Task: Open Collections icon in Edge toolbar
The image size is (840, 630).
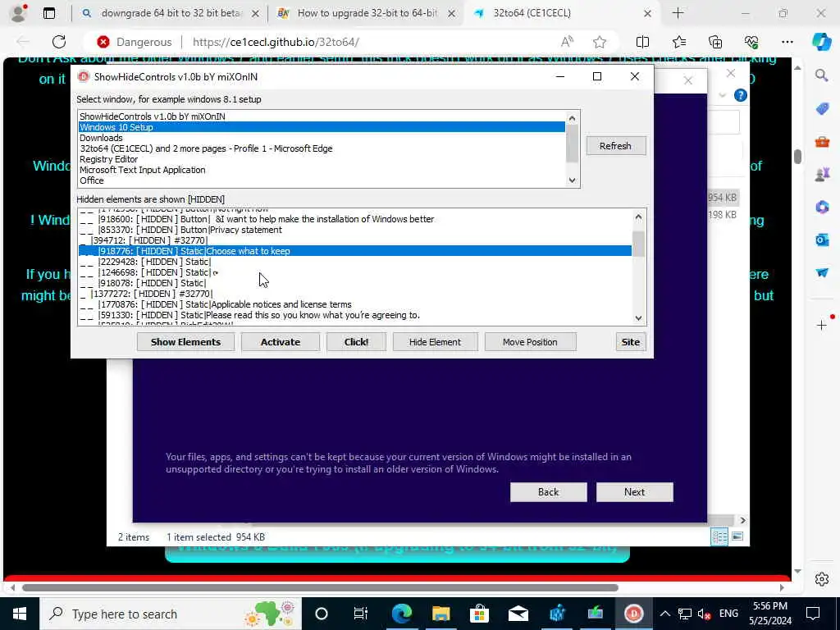Action: click(715, 42)
